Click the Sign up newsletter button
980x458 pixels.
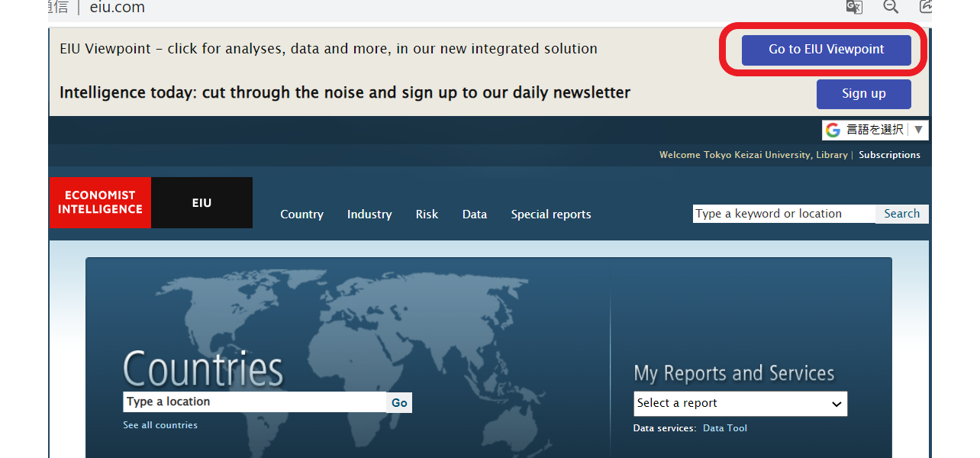tap(863, 94)
